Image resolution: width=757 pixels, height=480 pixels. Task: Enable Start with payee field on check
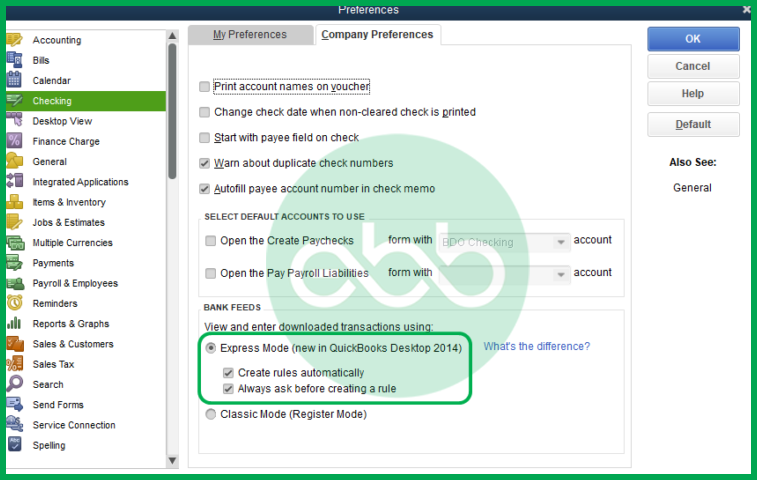click(x=204, y=138)
